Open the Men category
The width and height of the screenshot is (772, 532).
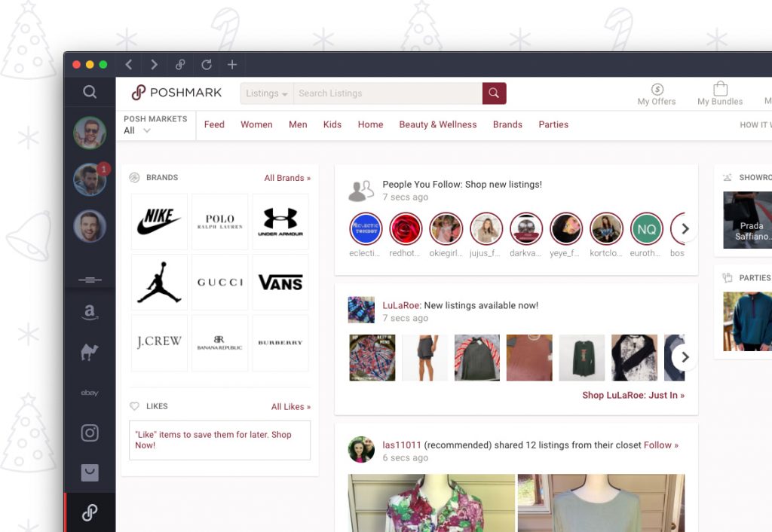click(x=298, y=124)
